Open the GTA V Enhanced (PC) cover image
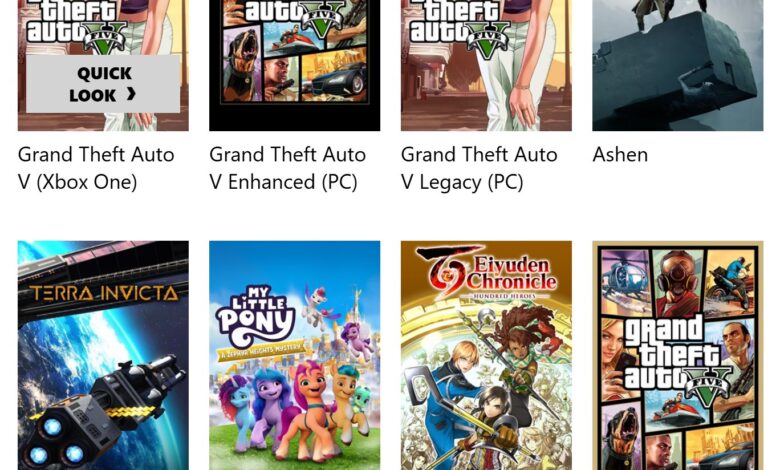This screenshot has height=470, width=780. tap(294, 65)
